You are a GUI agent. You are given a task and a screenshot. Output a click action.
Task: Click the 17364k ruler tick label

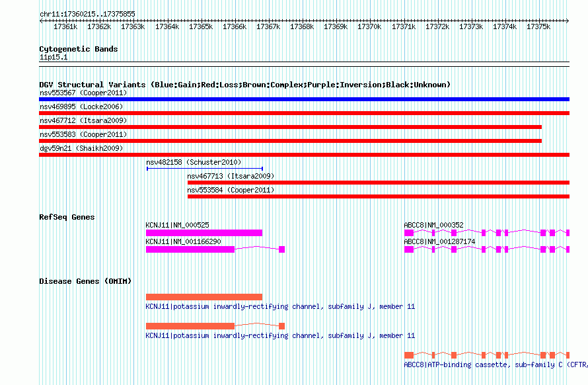click(x=167, y=26)
